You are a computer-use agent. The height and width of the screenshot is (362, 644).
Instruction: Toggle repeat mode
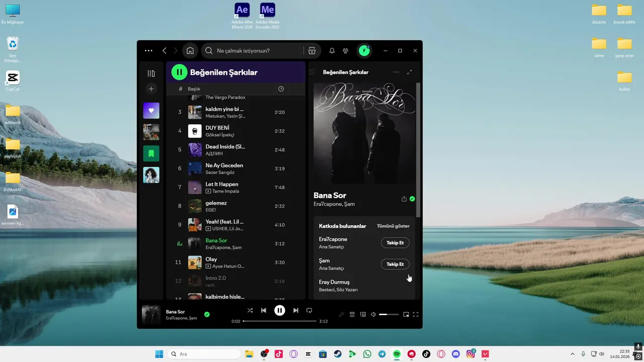(309, 311)
